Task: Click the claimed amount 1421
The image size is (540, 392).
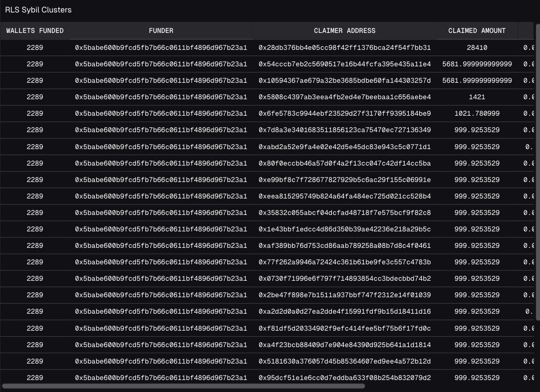Action: pyautogui.click(x=477, y=97)
